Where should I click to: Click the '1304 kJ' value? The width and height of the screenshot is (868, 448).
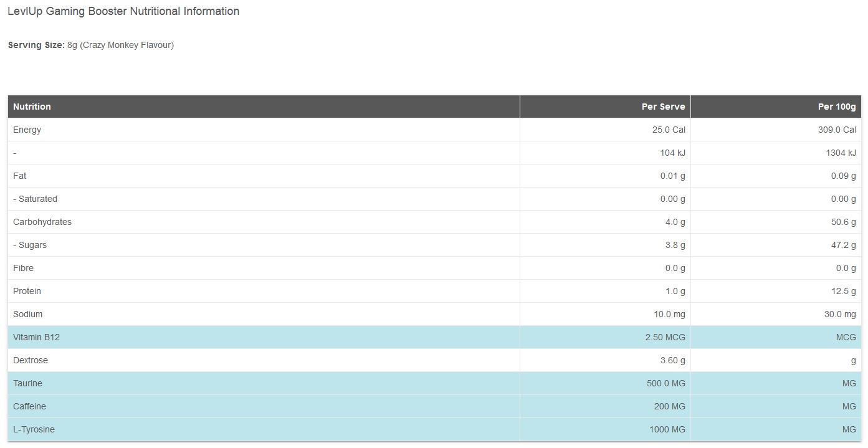[x=841, y=153]
